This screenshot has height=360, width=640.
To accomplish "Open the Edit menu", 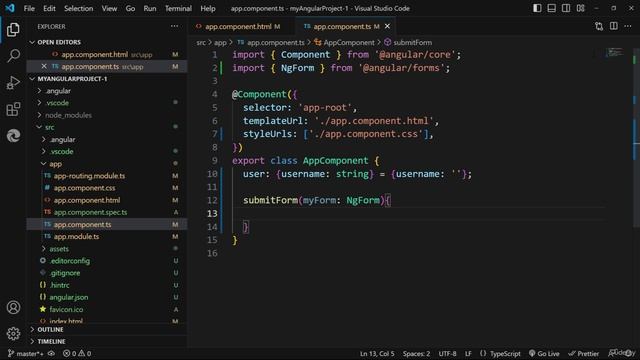I will pyautogui.click(x=49, y=8).
